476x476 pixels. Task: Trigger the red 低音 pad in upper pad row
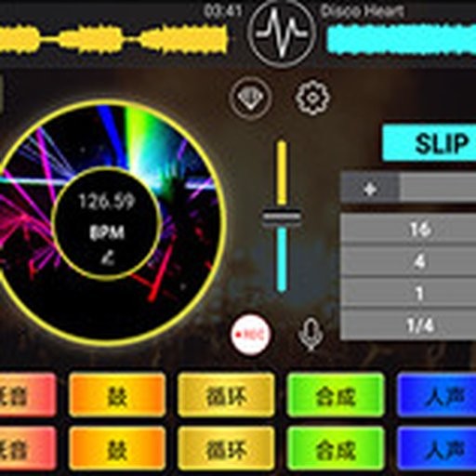pyautogui.click(x=28, y=395)
